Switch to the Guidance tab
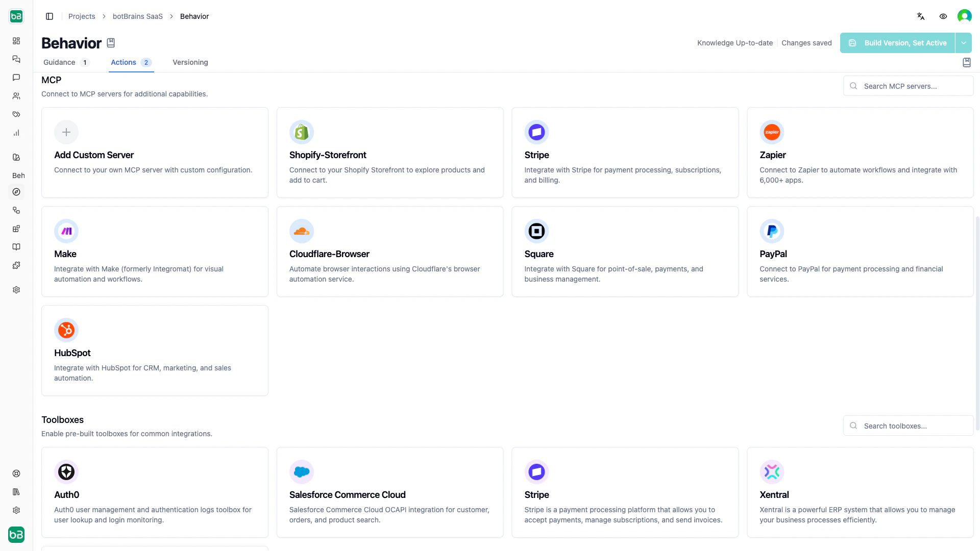Image resolution: width=980 pixels, height=551 pixels. point(66,62)
